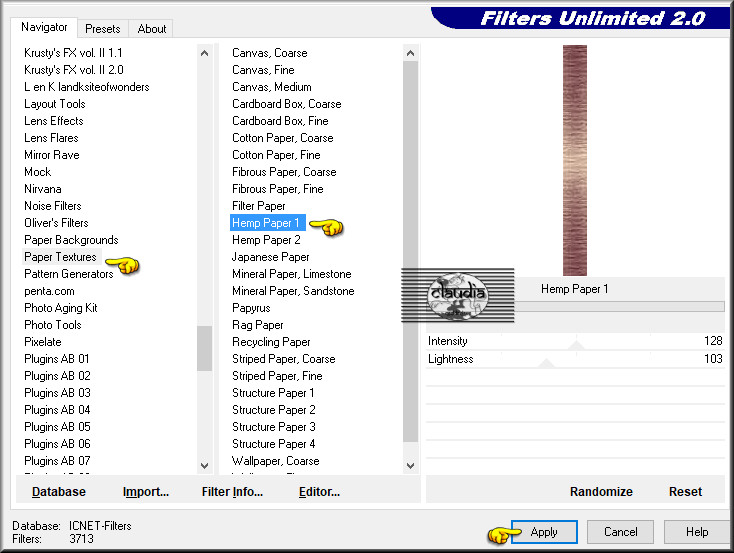
Task: Select Filter Paper filter
Action: [x=258, y=206]
